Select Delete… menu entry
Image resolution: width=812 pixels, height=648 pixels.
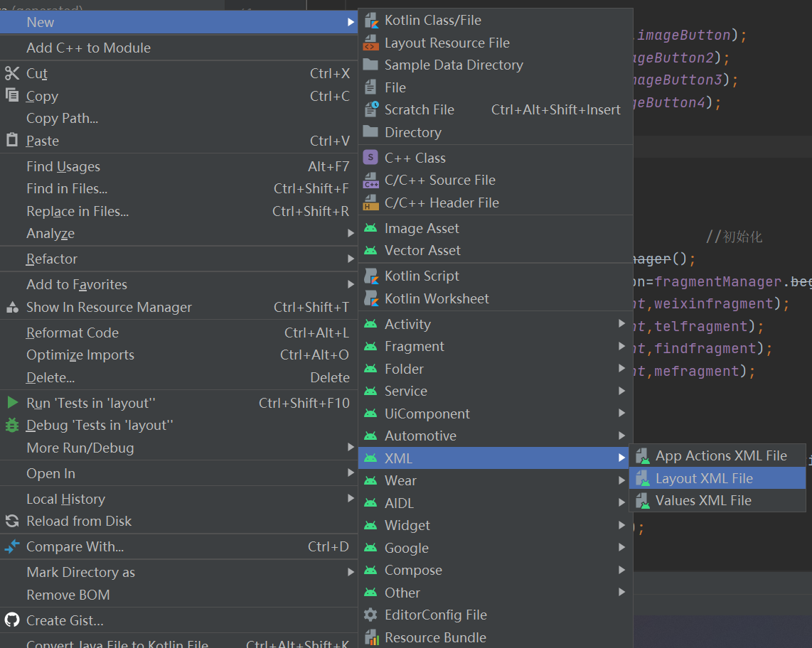click(178, 377)
